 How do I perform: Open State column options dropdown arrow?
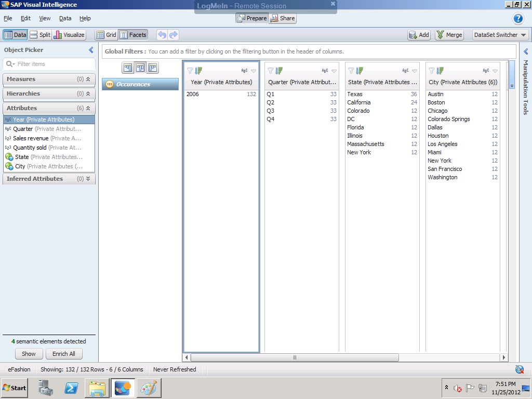point(414,71)
